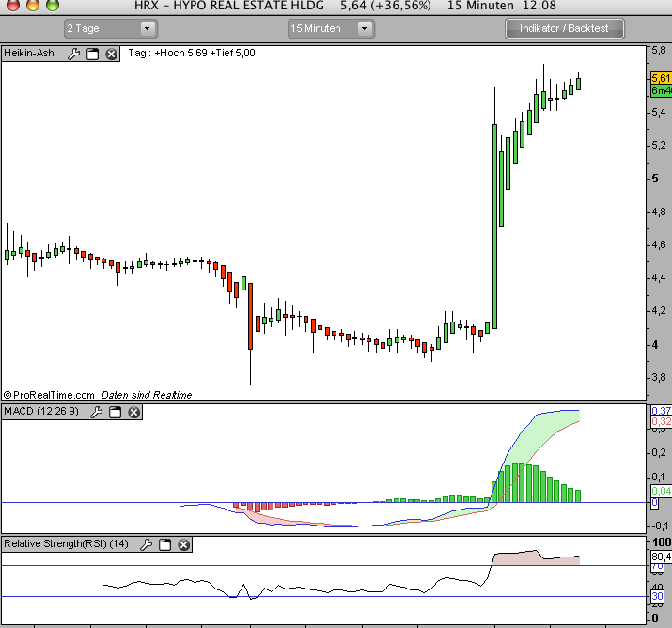Remove the RSI indicator panel
This screenshot has height=628, width=672.
(183, 544)
